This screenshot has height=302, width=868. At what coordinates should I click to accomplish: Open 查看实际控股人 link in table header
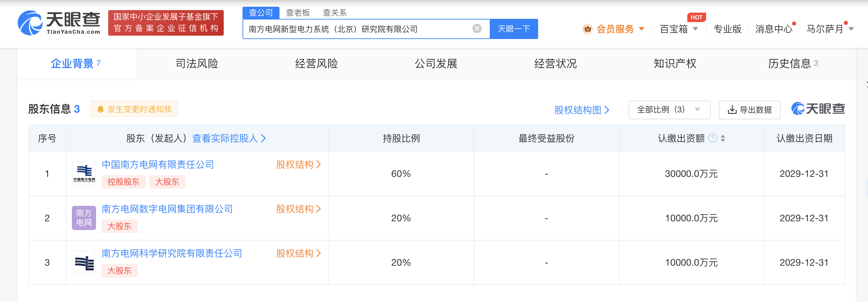click(x=229, y=138)
